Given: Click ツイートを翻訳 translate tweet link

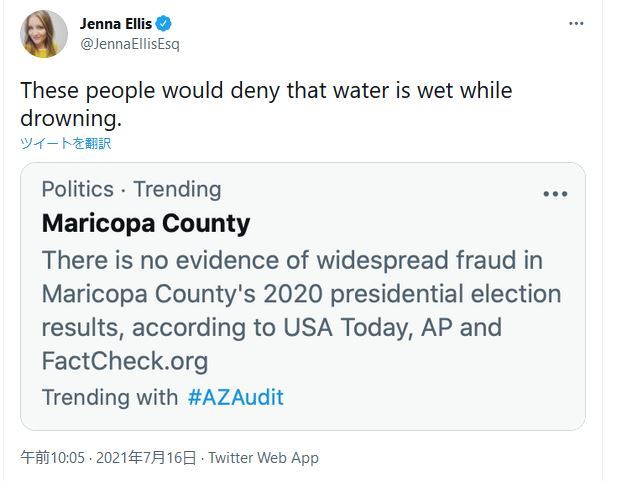Looking at the screenshot, I should coord(66,143).
